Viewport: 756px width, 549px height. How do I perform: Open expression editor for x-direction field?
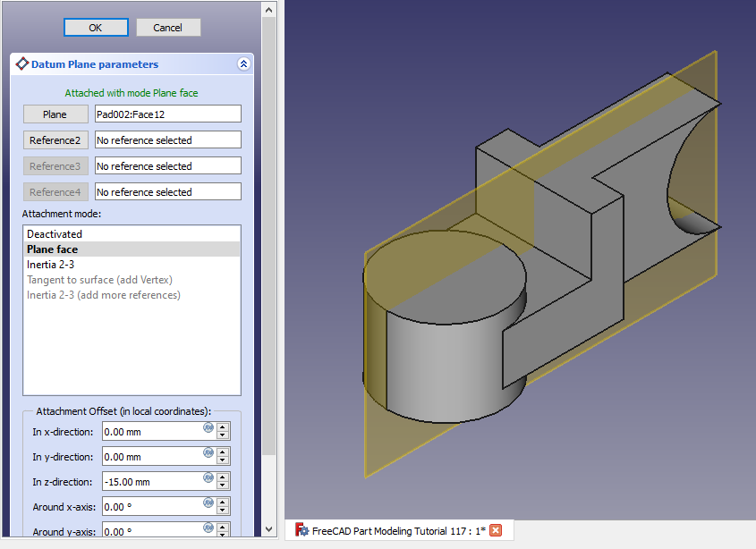pos(208,427)
